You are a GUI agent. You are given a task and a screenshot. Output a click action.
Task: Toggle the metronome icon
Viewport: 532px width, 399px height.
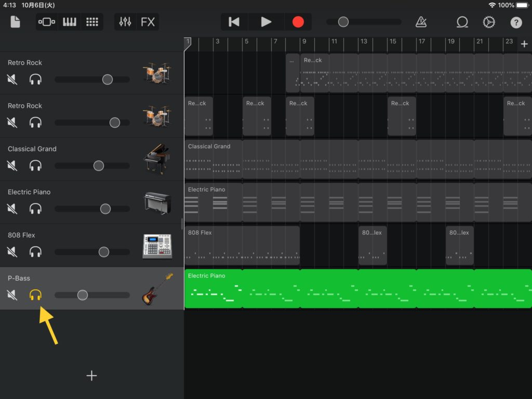click(421, 22)
